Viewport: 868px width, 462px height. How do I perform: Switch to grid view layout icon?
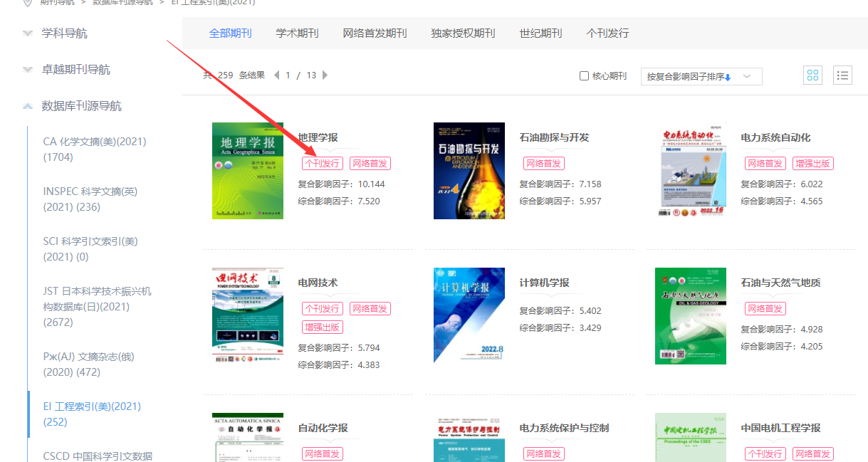812,75
